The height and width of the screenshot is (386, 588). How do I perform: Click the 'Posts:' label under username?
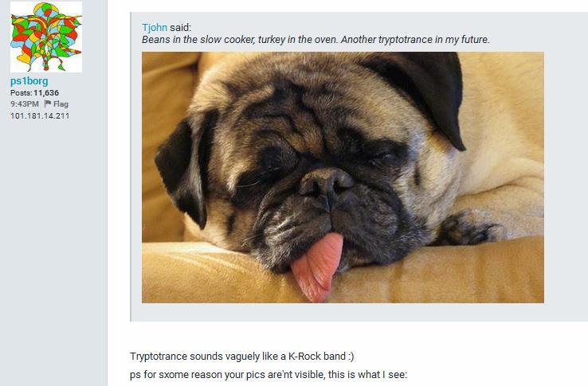(x=22, y=92)
